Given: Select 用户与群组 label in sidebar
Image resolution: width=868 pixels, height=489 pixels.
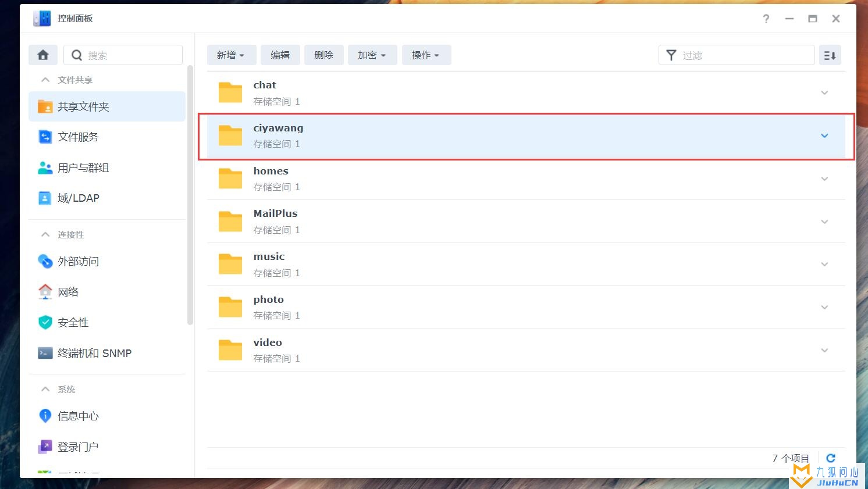Looking at the screenshot, I should click(x=83, y=167).
